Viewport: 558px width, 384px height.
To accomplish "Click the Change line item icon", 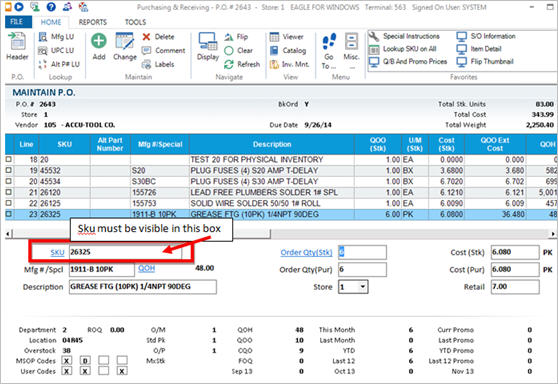I will (x=124, y=41).
